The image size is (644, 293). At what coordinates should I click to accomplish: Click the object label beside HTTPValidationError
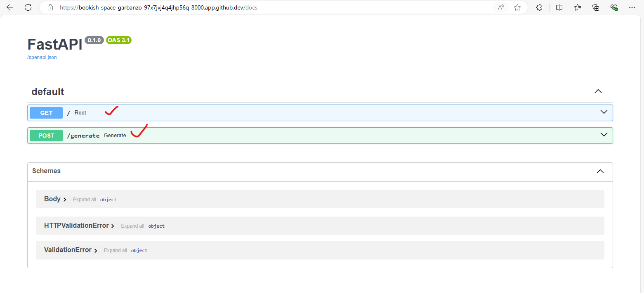point(156,226)
